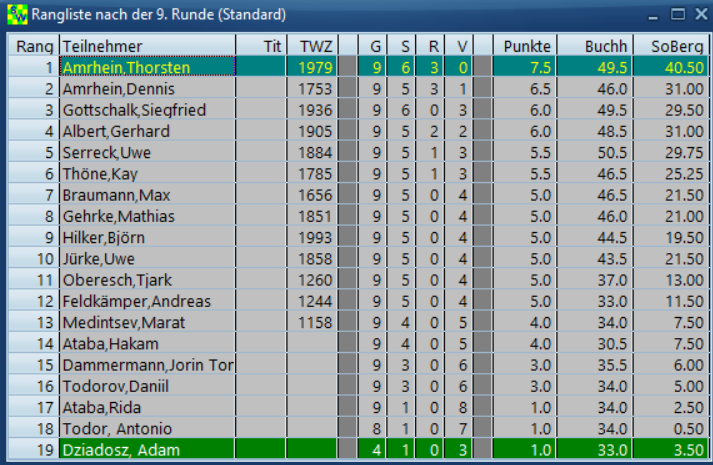Select player Amrhein,Thorsten in first row
This screenshot has height=465, width=713.
pos(147,67)
